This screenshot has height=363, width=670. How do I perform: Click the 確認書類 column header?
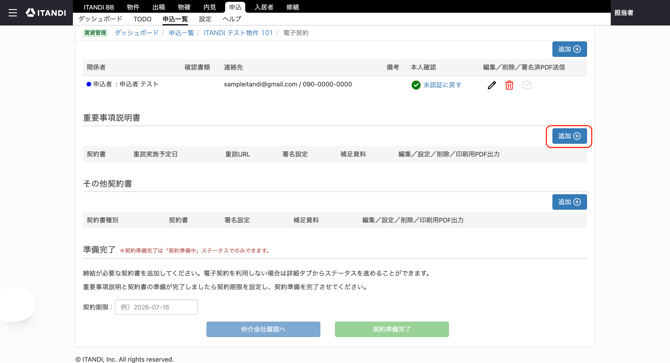197,67
